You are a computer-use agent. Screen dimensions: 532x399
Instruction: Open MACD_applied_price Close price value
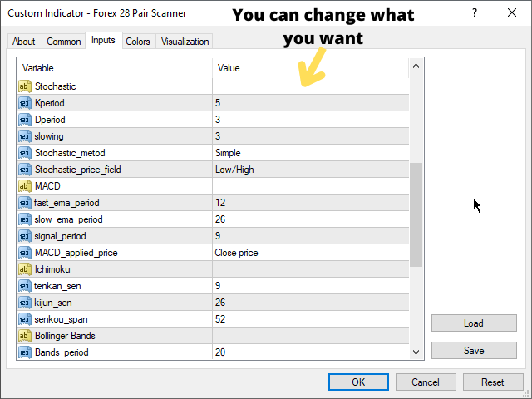[310, 253]
